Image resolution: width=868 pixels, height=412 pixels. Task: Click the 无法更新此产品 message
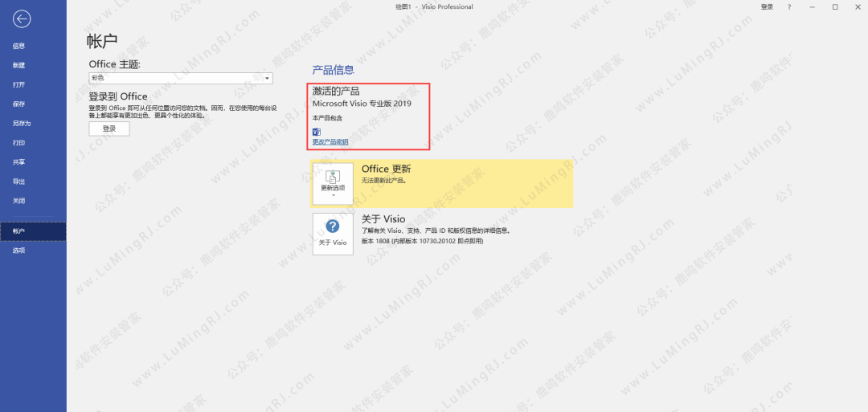point(384,181)
